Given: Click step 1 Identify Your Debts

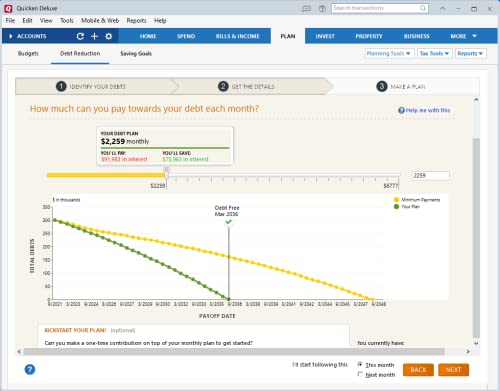Looking at the screenshot, I should point(91,87).
